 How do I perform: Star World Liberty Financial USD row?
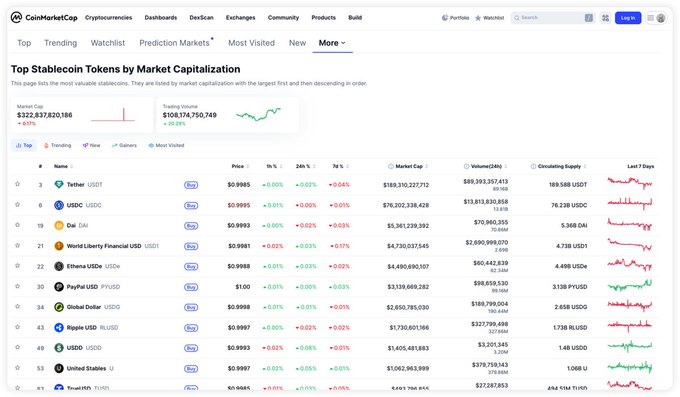click(17, 245)
